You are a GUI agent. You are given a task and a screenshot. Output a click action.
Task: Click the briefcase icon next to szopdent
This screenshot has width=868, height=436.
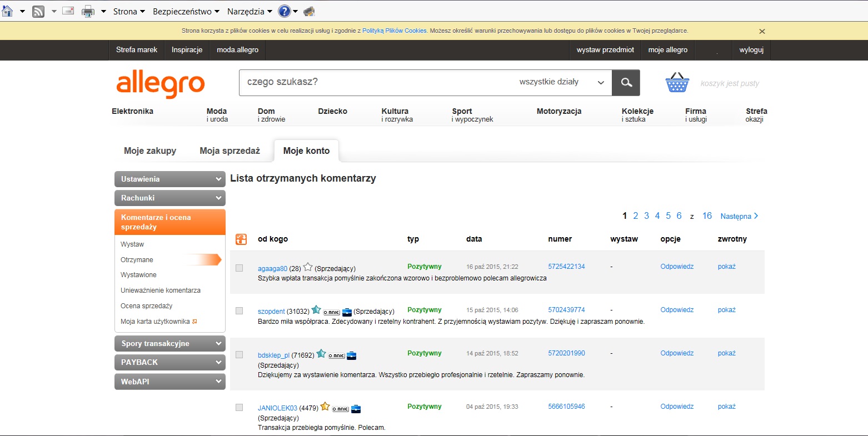point(347,312)
